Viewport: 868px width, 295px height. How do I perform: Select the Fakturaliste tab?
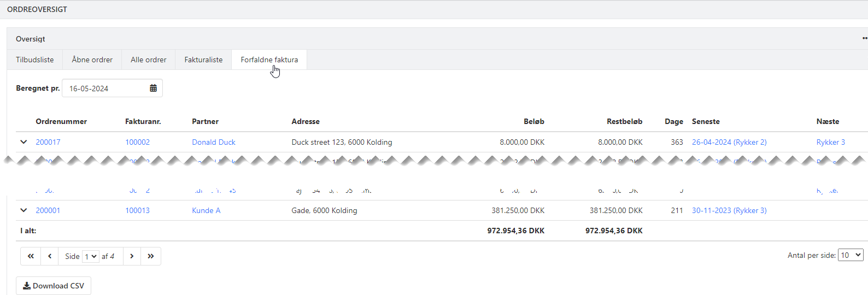click(203, 60)
